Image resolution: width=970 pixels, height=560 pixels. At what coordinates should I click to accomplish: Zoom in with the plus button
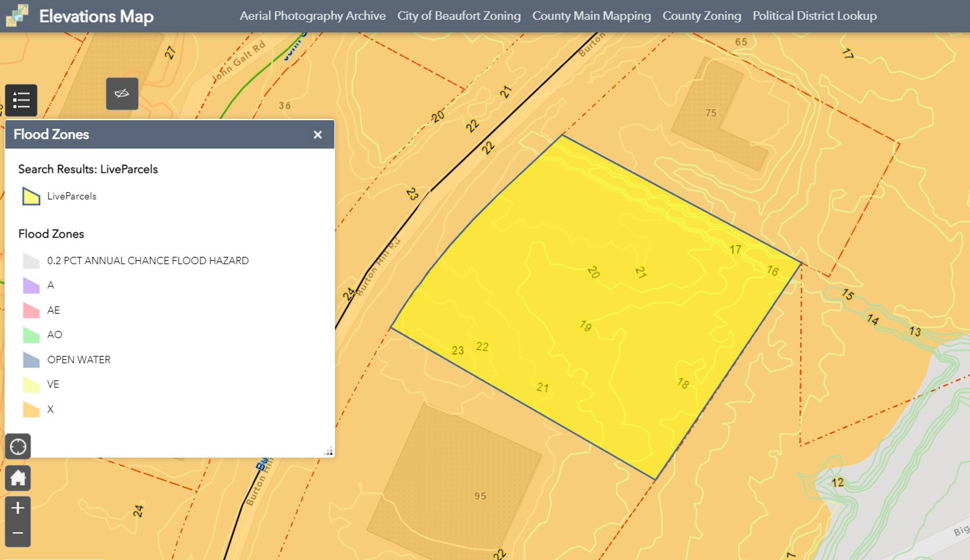[x=18, y=508]
